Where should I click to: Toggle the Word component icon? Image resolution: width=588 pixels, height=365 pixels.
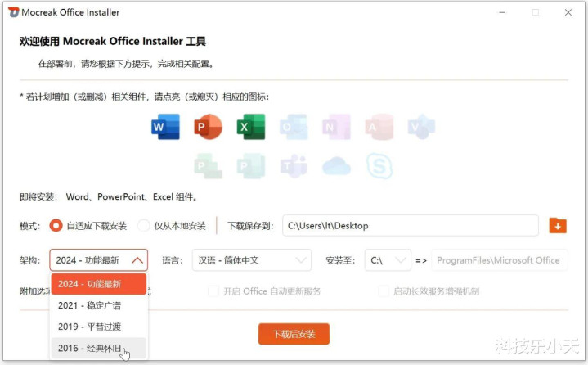165,127
